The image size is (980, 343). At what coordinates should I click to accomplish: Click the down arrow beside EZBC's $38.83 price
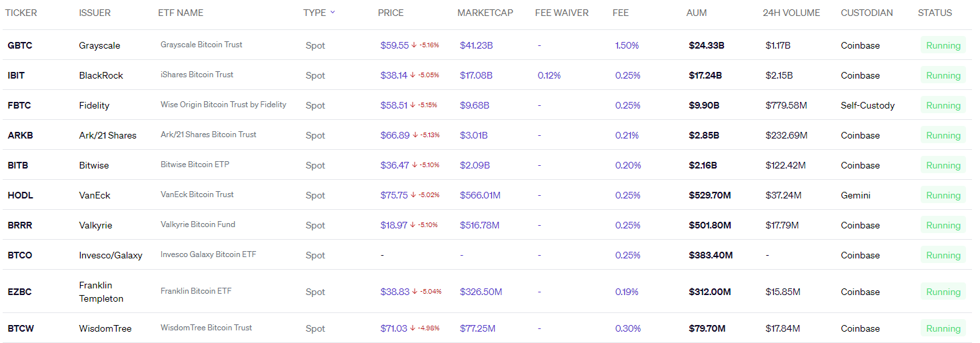click(x=415, y=292)
